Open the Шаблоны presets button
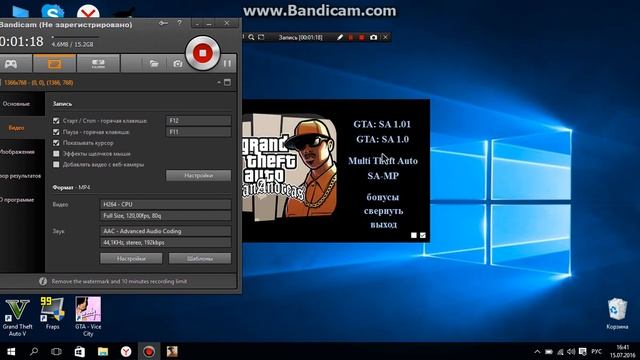This screenshot has width=640, height=360. click(200, 258)
